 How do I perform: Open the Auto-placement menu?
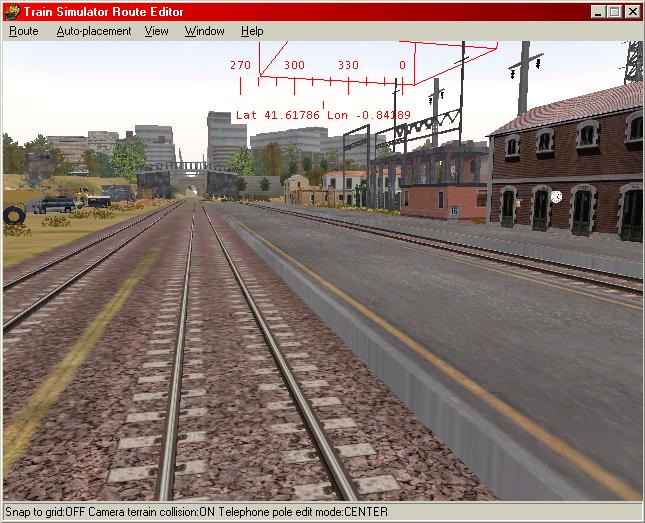point(94,31)
